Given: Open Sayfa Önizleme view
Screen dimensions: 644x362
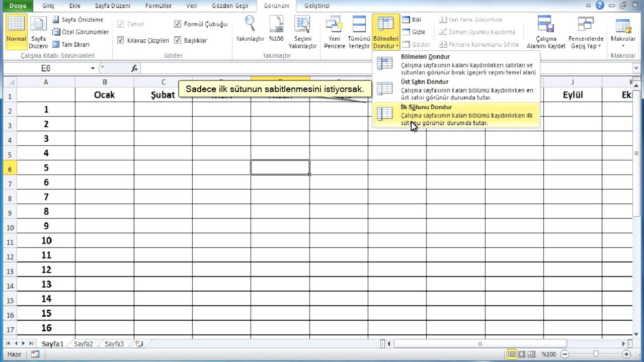Looking at the screenshot, I should pyautogui.click(x=78, y=20).
